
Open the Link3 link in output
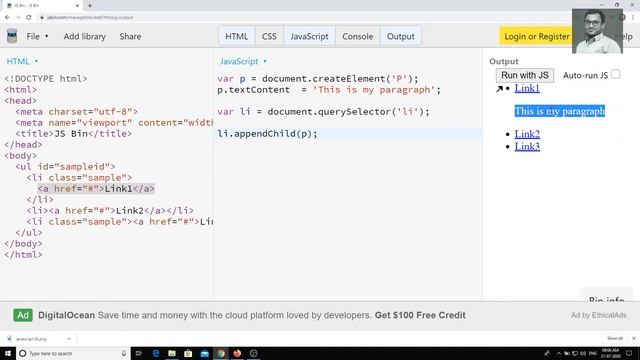[x=527, y=146]
